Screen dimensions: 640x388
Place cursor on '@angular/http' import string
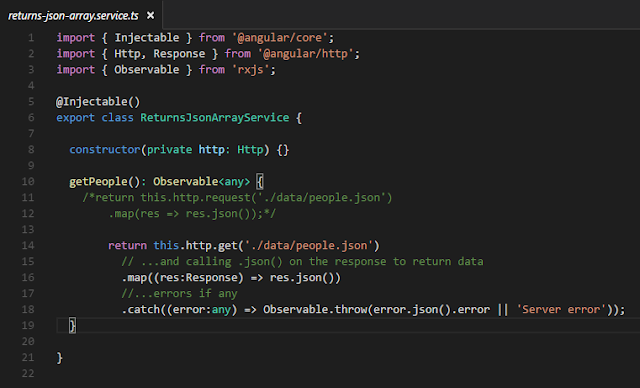(305, 54)
